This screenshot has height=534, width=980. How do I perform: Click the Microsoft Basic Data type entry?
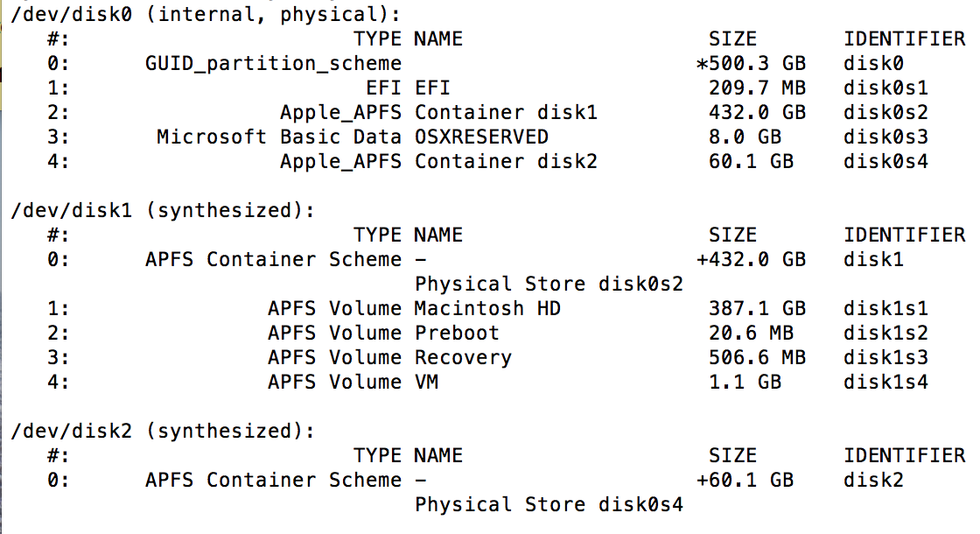pyautogui.click(x=279, y=137)
